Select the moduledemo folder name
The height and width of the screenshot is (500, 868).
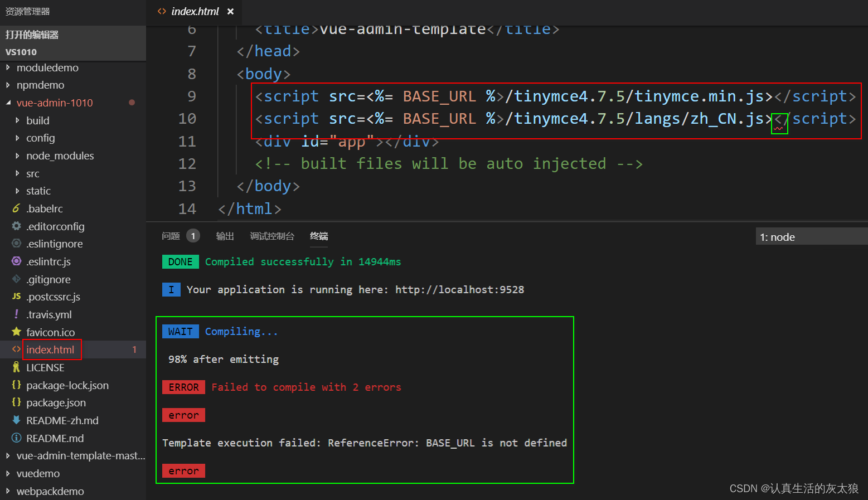(47, 67)
